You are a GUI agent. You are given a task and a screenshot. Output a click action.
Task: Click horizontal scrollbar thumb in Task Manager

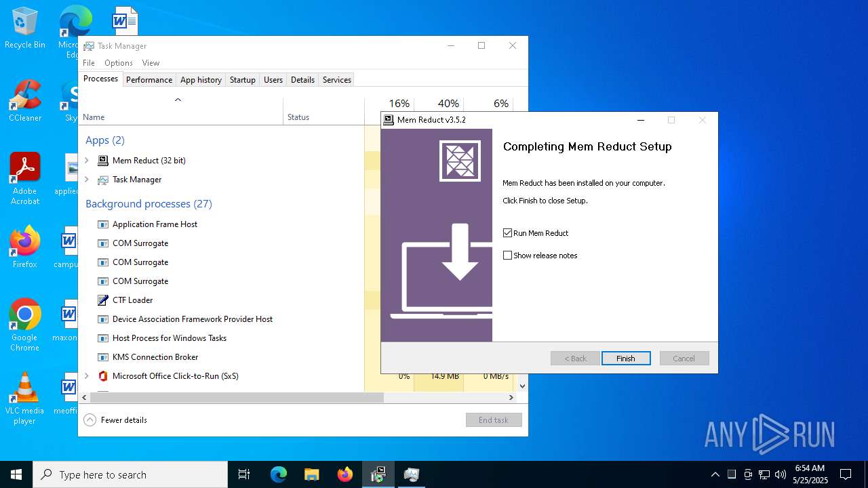click(x=237, y=398)
